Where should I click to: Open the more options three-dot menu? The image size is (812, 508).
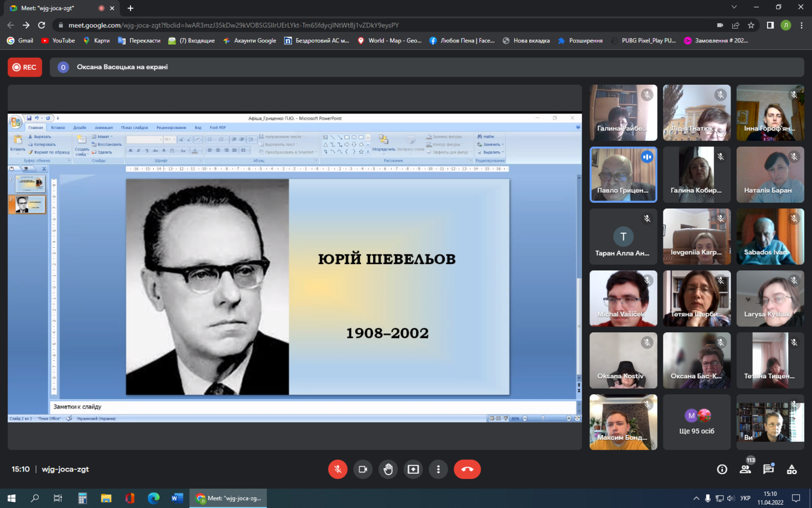(x=438, y=469)
